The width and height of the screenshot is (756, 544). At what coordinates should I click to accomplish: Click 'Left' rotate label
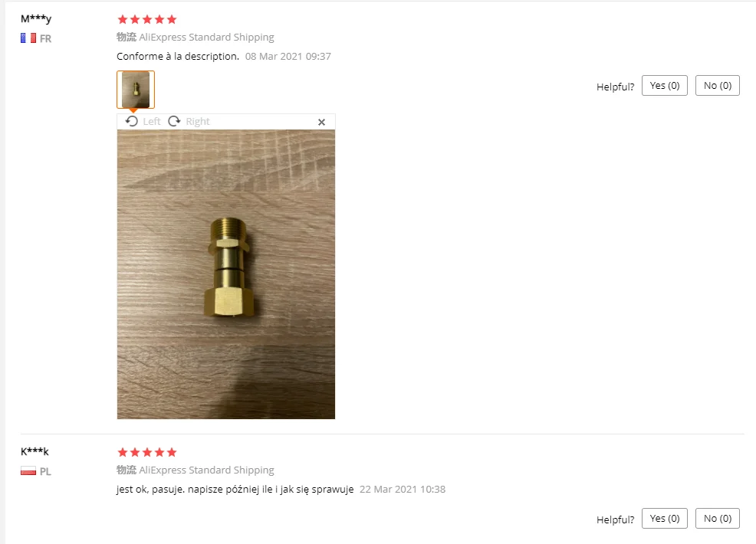pos(151,121)
